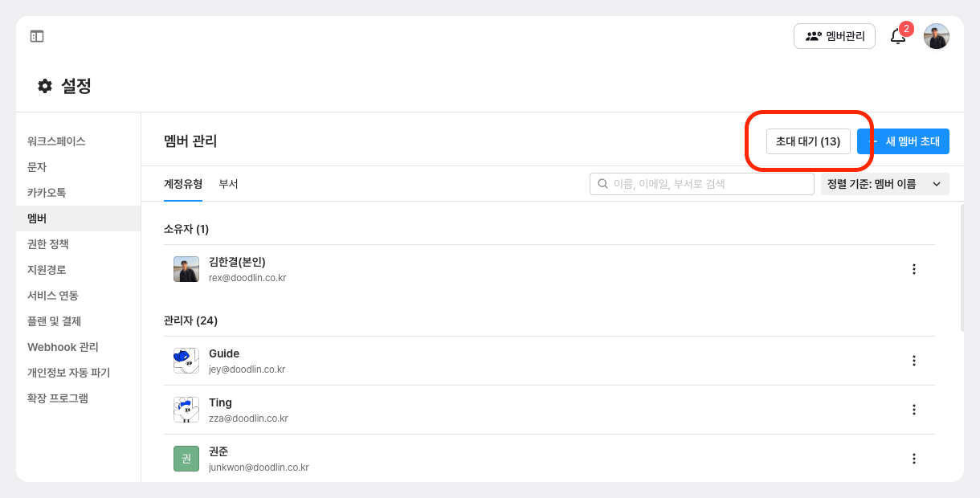Click the Guide member avatar
The height and width of the screenshot is (498, 980).
click(186, 361)
